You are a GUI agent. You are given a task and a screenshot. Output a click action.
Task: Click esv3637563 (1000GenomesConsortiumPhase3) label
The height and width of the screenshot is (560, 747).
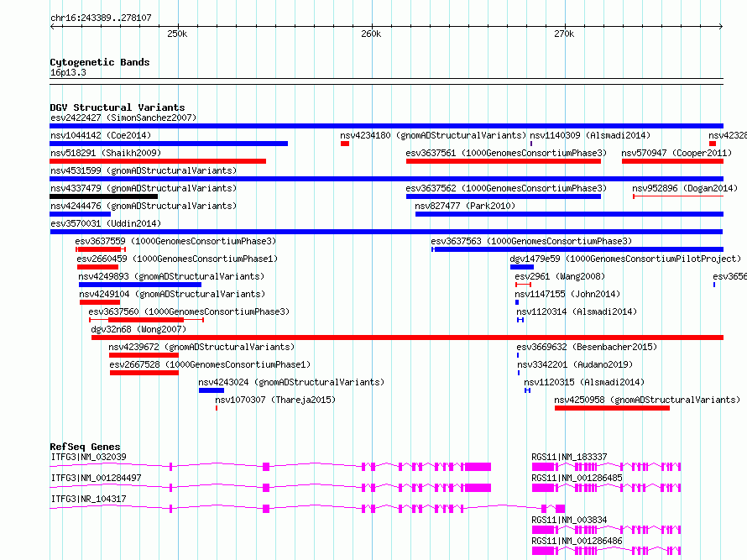click(531, 241)
